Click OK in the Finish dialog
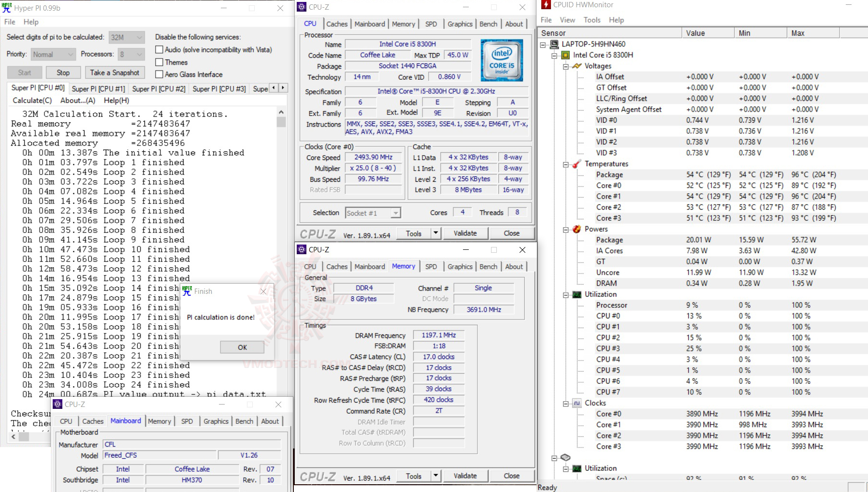The height and width of the screenshot is (492, 868). pyautogui.click(x=242, y=347)
